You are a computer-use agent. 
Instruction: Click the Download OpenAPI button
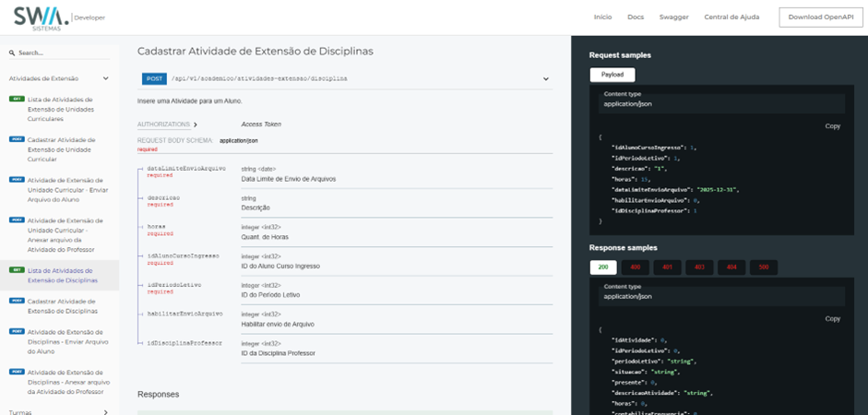(x=820, y=18)
